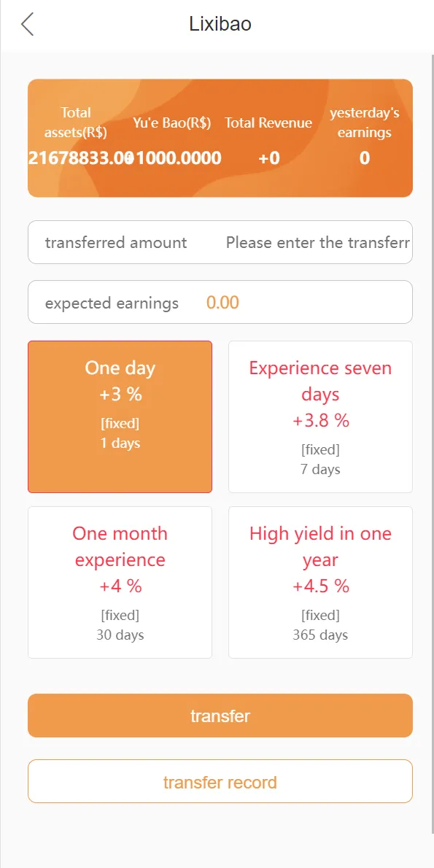Screen dimensions: 434x868
Task: Click the expected earnings label
Action: point(112,303)
